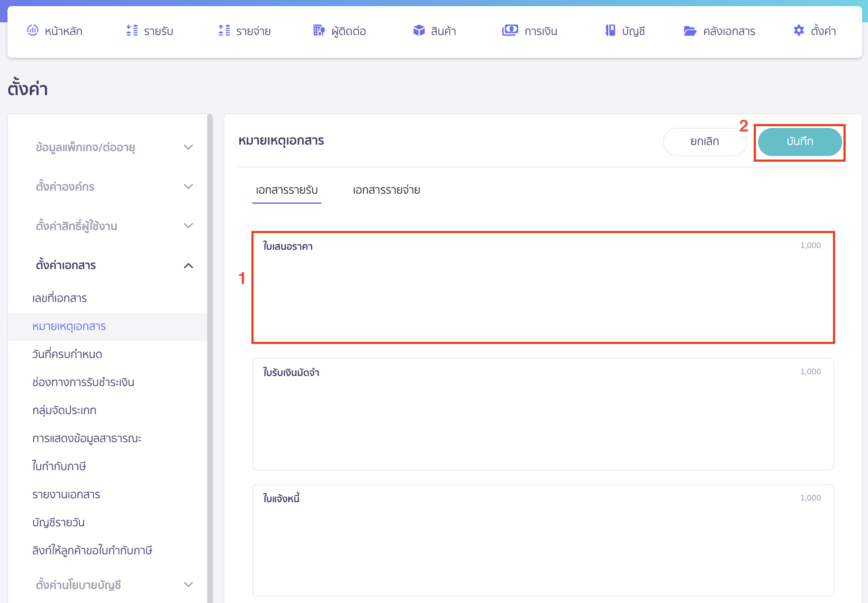
Task: Click the accounting book icon (บัญชี)
Action: tap(610, 30)
